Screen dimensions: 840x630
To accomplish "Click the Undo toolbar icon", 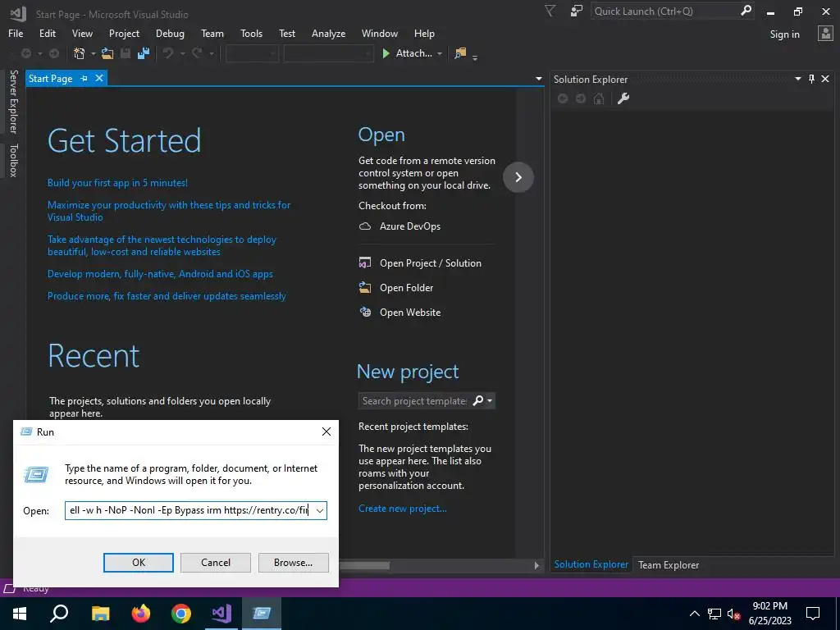I will pos(168,53).
